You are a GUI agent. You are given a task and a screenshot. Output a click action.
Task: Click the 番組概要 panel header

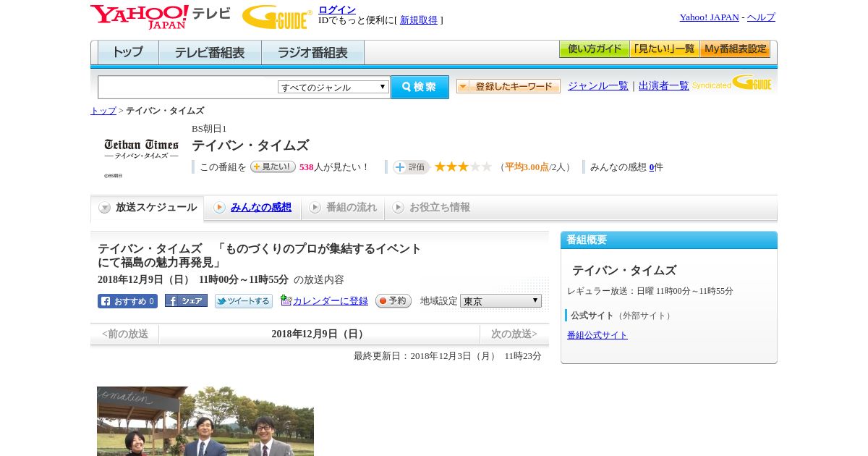(x=669, y=240)
